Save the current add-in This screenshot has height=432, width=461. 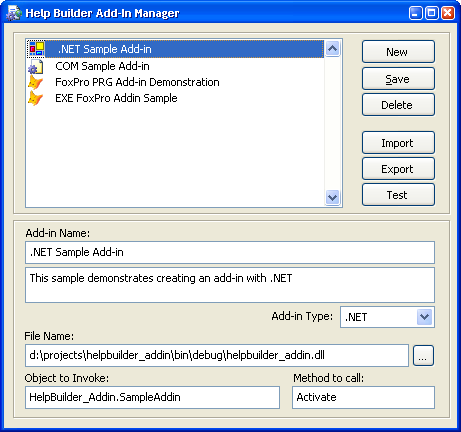pyautogui.click(x=398, y=79)
